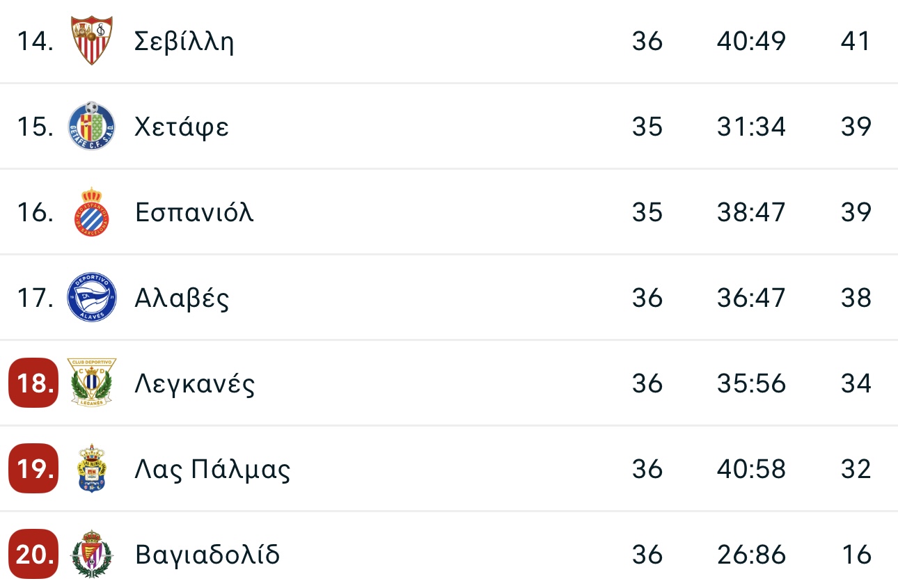Tap the Deportivo Alavés crest
Image resolution: width=898 pixels, height=588 pixels.
click(x=92, y=298)
